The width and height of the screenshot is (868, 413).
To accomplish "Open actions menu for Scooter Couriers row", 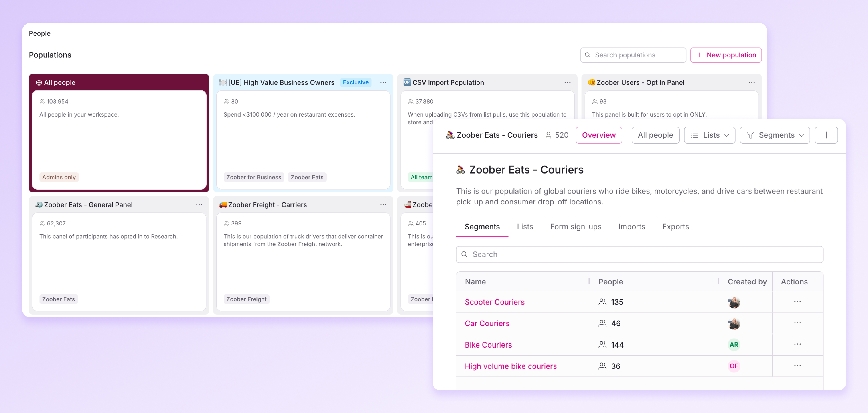I will 797,302.
